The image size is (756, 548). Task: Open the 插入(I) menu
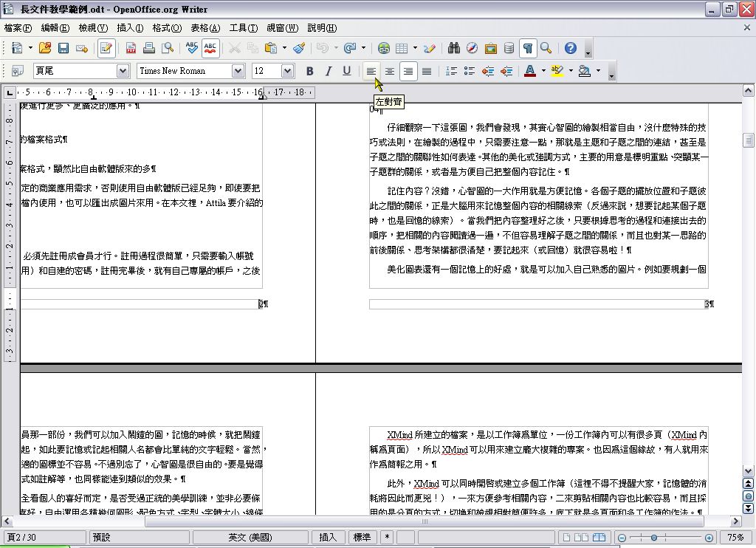coord(130,28)
